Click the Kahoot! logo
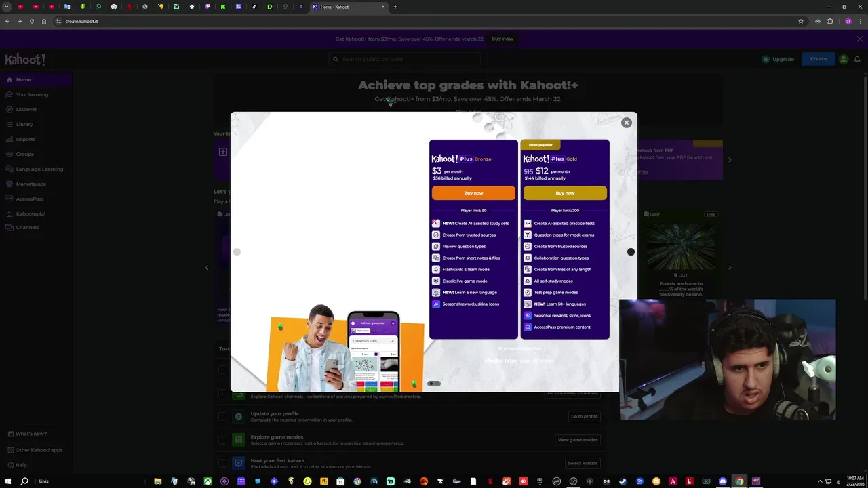868x488 pixels. pos(25,60)
